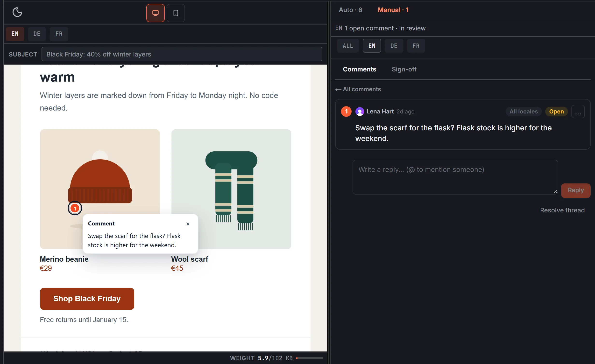
Task: Click the Wool scarf product title
Action: 190,259
